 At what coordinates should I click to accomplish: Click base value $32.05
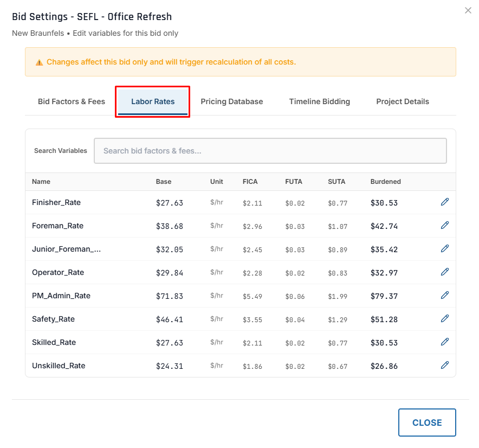click(169, 249)
